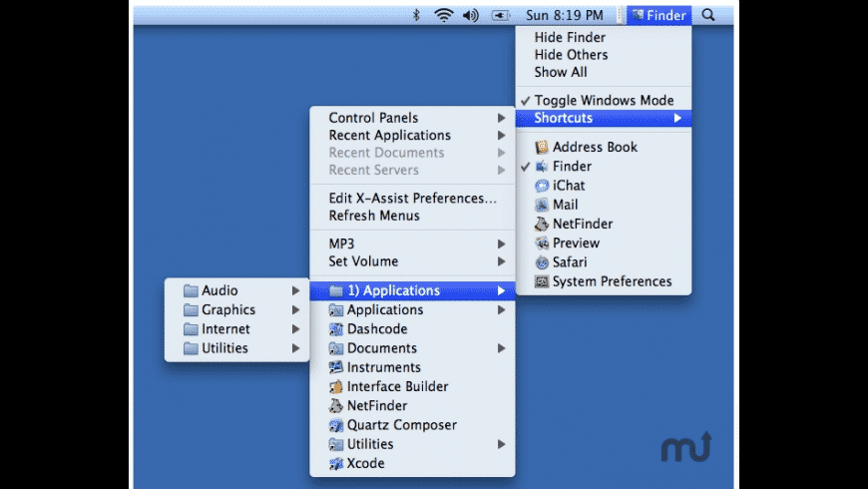Click the Quartz Composer icon

[335, 425]
